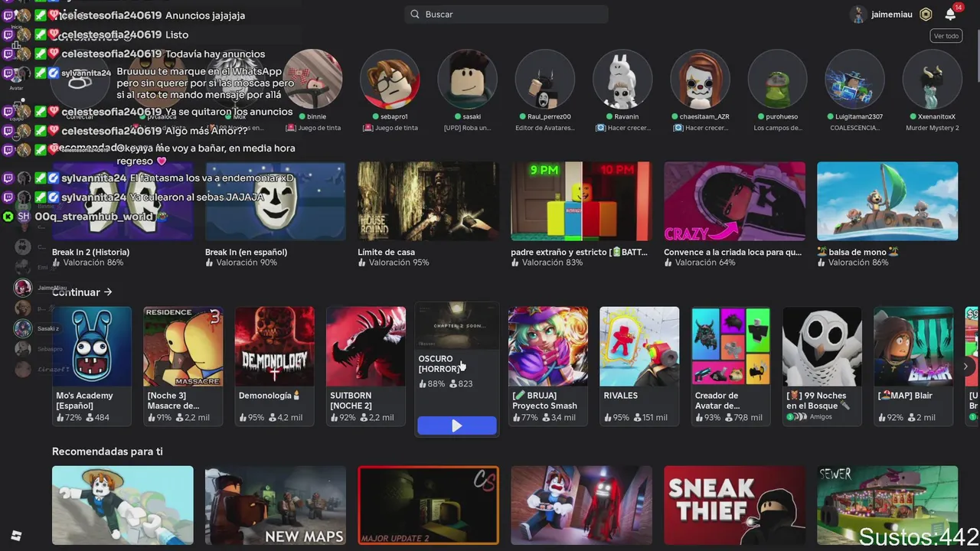Open friend XxenanitoxX's avatar

932,79
